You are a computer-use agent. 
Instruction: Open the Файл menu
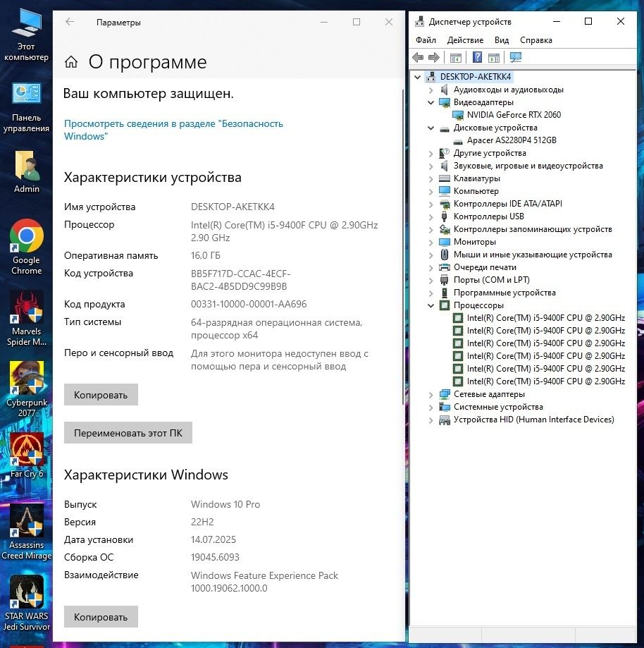click(x=426, y=40)
